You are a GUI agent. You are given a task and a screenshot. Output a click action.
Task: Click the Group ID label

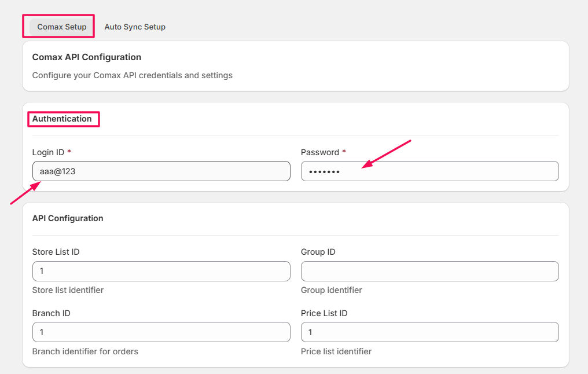318,252
